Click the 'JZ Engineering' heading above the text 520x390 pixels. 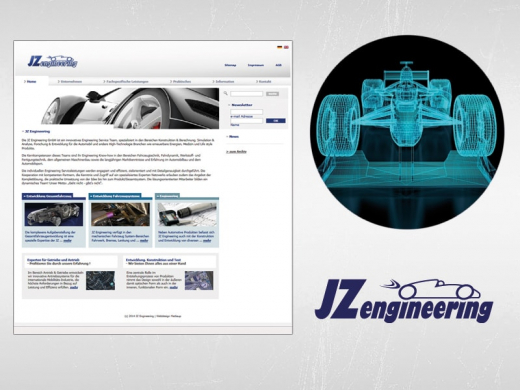[37, 131]
